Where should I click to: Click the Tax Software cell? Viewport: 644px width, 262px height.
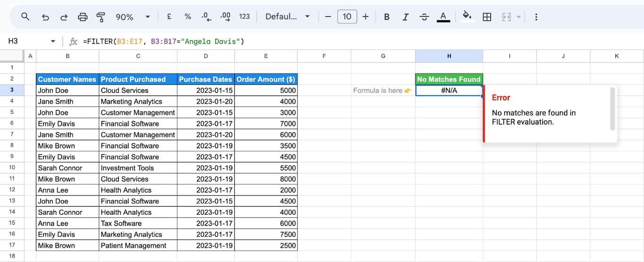pos(138,223)
